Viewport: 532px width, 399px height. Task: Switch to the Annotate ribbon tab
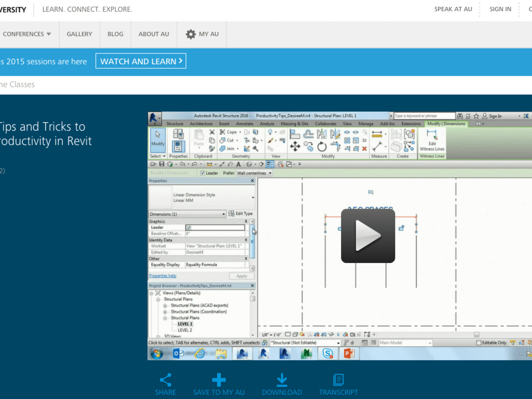tap(244, 124)
